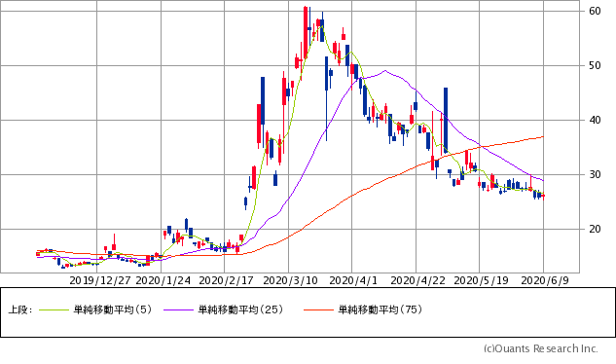Click the red 75-day moving average legend line
The height and width of the screenshot is (364, 616).
click(x=318, y=310)
